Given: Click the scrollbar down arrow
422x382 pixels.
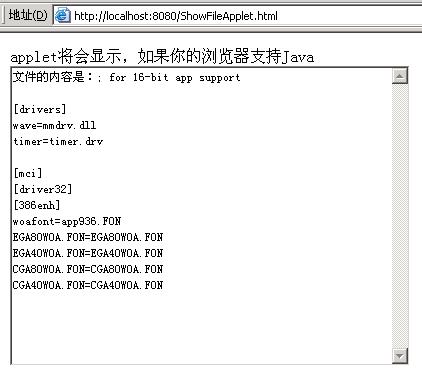Looking at the screenshot, I should click(x=400, y=356).
